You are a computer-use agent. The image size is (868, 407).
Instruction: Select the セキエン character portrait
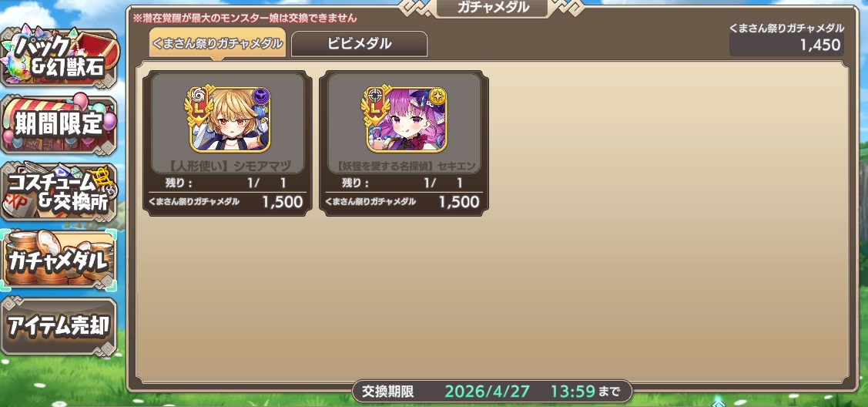[407, 119]
